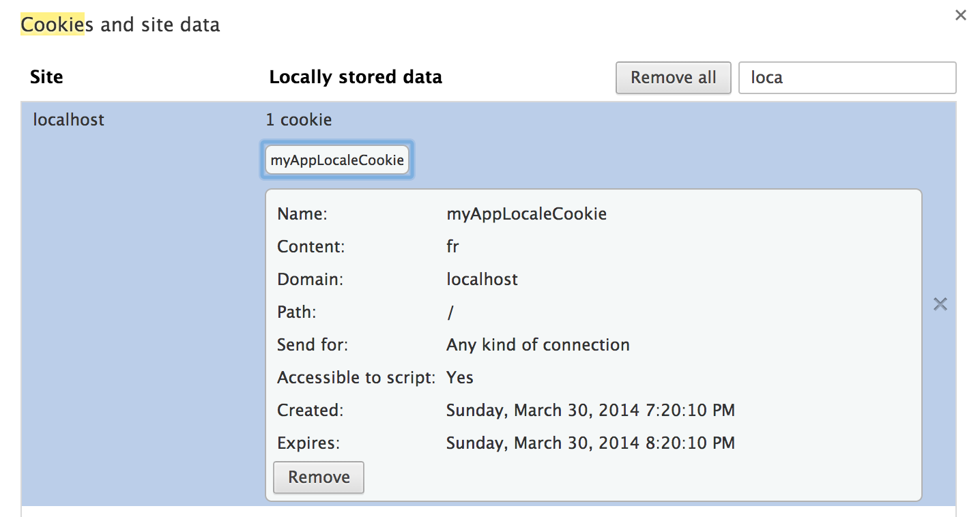Dismiss the Cookies and site data dialog
This screenshot has height=517, width=980.
click(x=961, y=15)
